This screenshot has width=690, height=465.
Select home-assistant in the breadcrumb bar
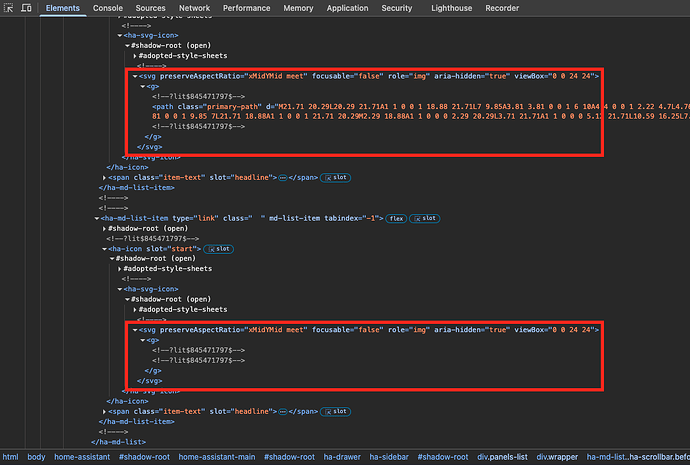click(82, 457)
